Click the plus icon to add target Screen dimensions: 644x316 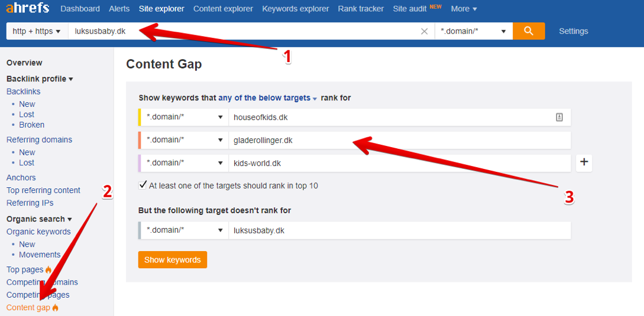coord(584,163)
